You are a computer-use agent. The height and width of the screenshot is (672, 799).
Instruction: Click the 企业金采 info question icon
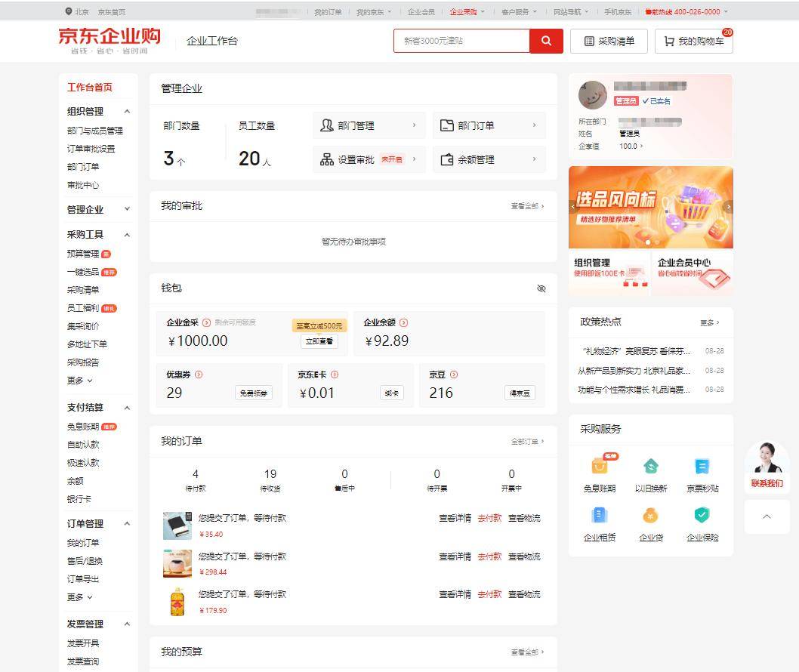(206, 322)
